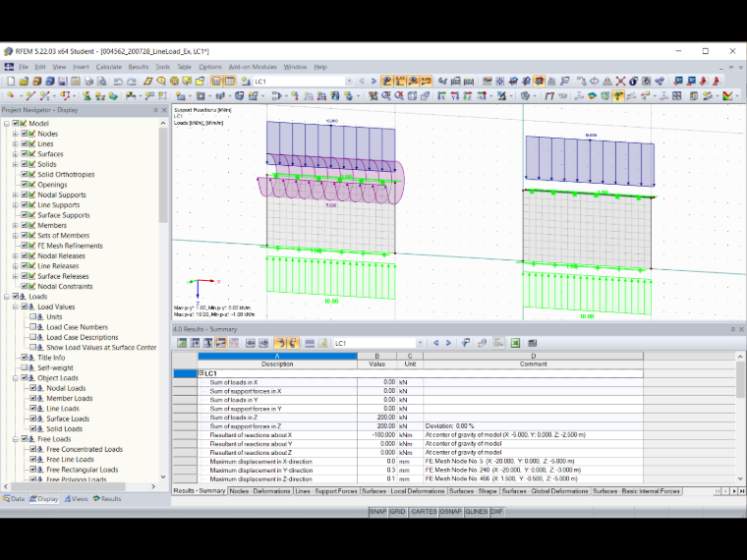Click the calculator icon in results toolbar
747x560 pixels.
[x=533, y=343]
